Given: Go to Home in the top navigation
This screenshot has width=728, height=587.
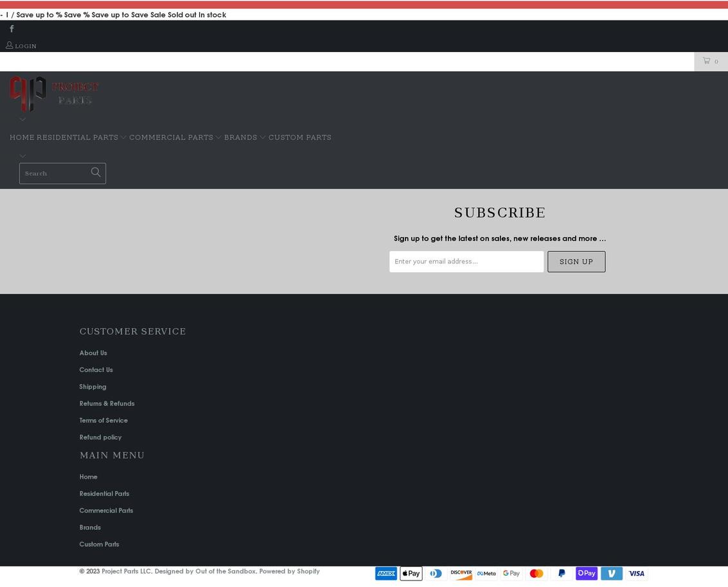Looking at the screenshot, I should click(x=22, y=137).
